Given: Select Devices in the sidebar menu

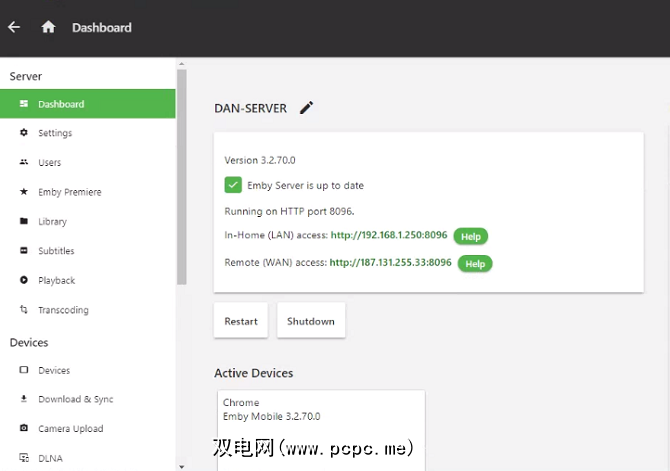Looking at the screenshot, I should [x=54, y=370].
